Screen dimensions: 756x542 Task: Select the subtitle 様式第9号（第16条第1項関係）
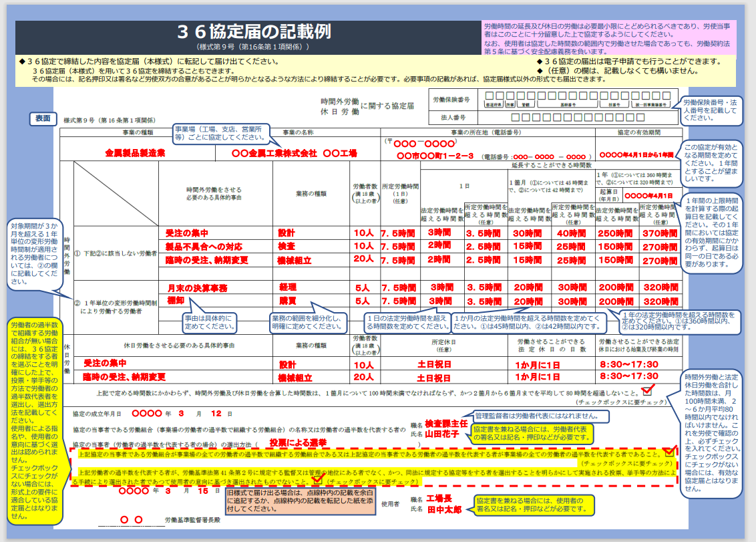[x=253, y=47]
